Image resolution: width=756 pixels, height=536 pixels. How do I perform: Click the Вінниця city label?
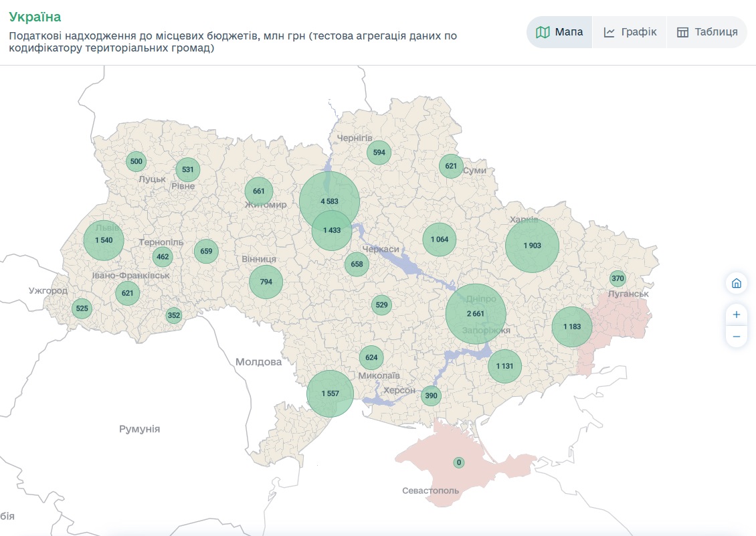coord(259,259)
